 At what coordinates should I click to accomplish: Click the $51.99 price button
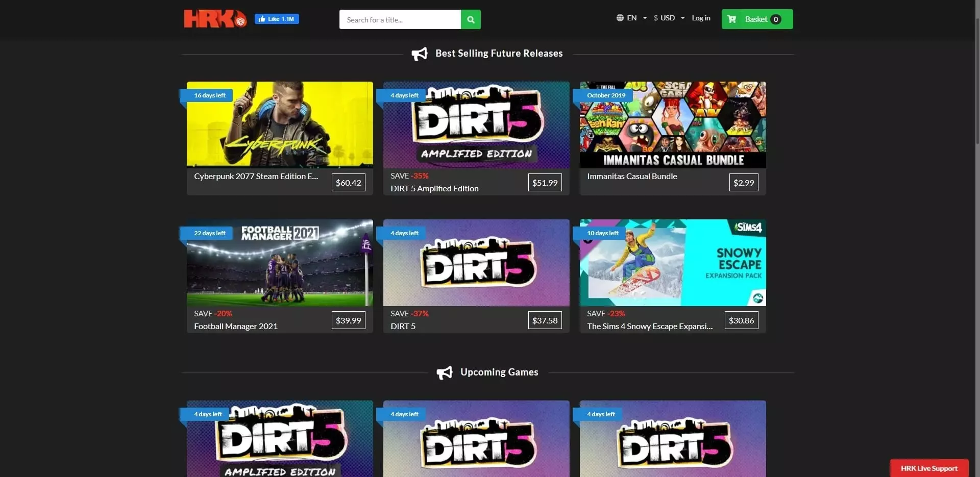pyautogui.click(x=545, y=183)
